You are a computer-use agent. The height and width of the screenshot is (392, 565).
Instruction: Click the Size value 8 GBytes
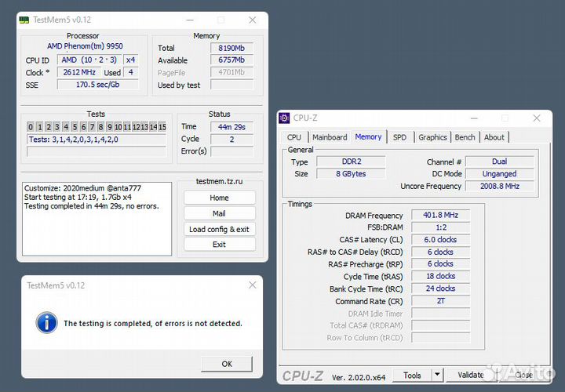(351, 174)
